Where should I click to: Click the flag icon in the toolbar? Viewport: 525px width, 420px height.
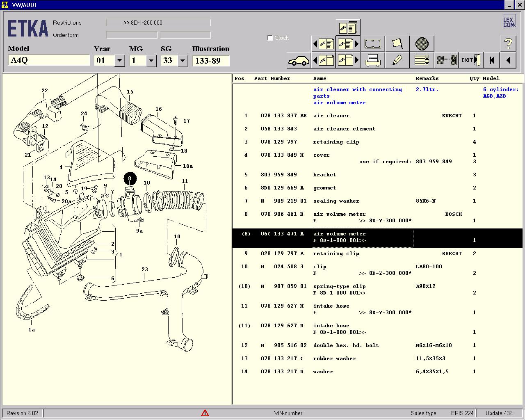pos(397,43)
